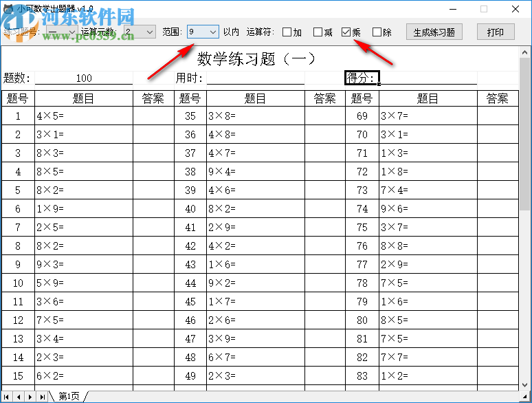
Task: Open the 范围 range dropdown showing 9
Action: (203, 32)
